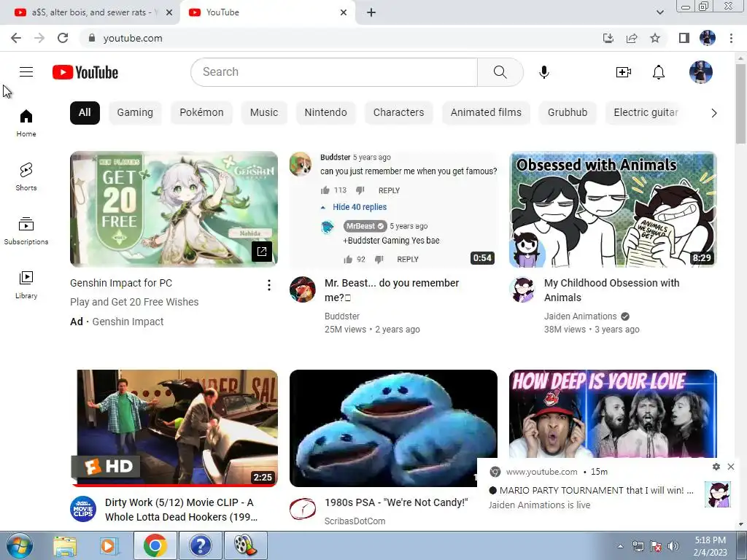Open new browser tab

pos(371,12)
